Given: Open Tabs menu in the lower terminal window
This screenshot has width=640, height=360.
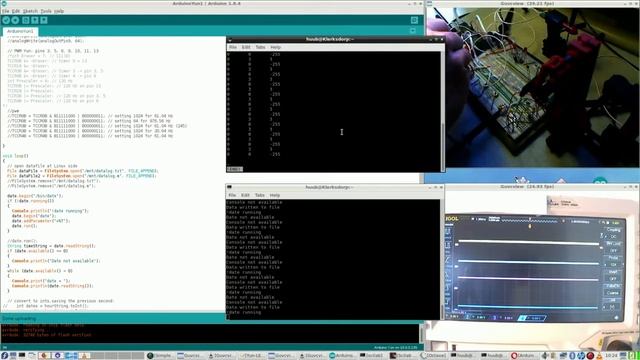Looking at the screenshot, I should pyautogui.click(x=260, y=195).
